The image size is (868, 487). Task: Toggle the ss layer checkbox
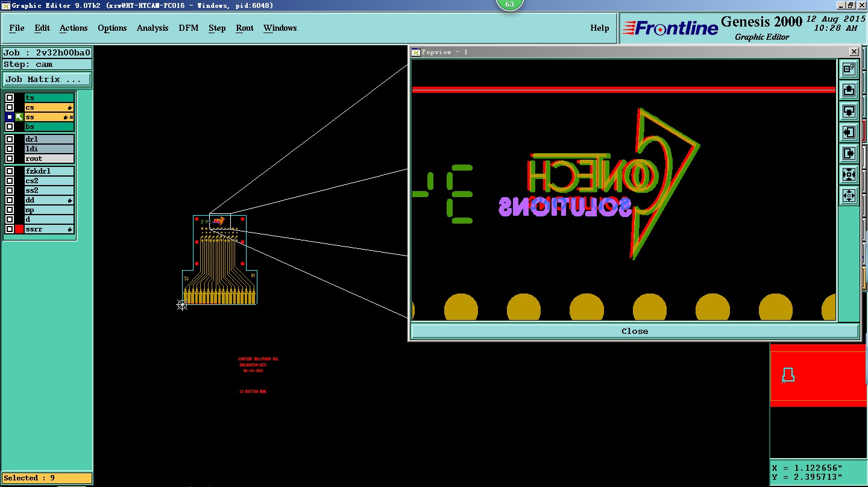coord(10,117)
